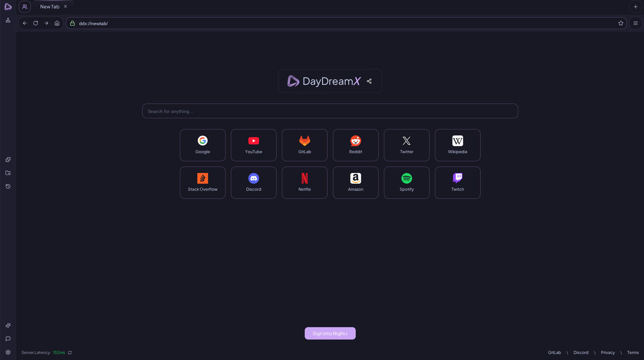The image size is (644, 360).
Task: Open the Stack Overflow shortcut
Action: (203, 182)
